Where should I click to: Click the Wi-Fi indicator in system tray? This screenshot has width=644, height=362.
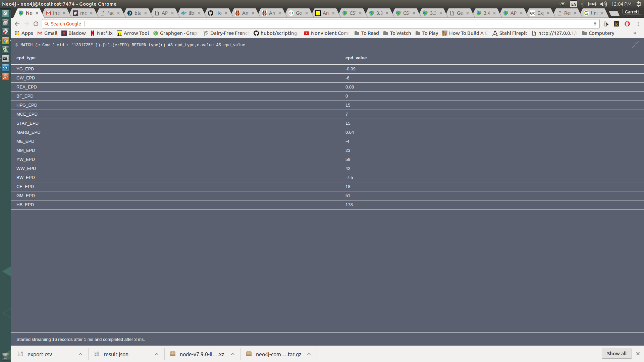coord(563,4)
